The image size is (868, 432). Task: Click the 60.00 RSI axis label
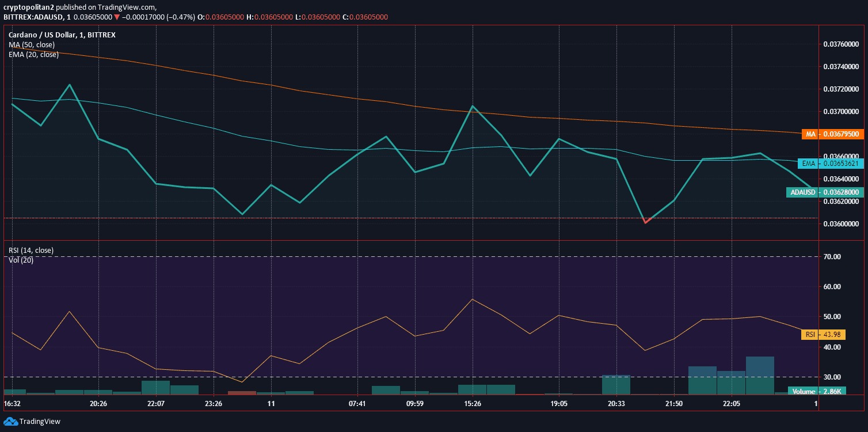[x=832, y=286]
